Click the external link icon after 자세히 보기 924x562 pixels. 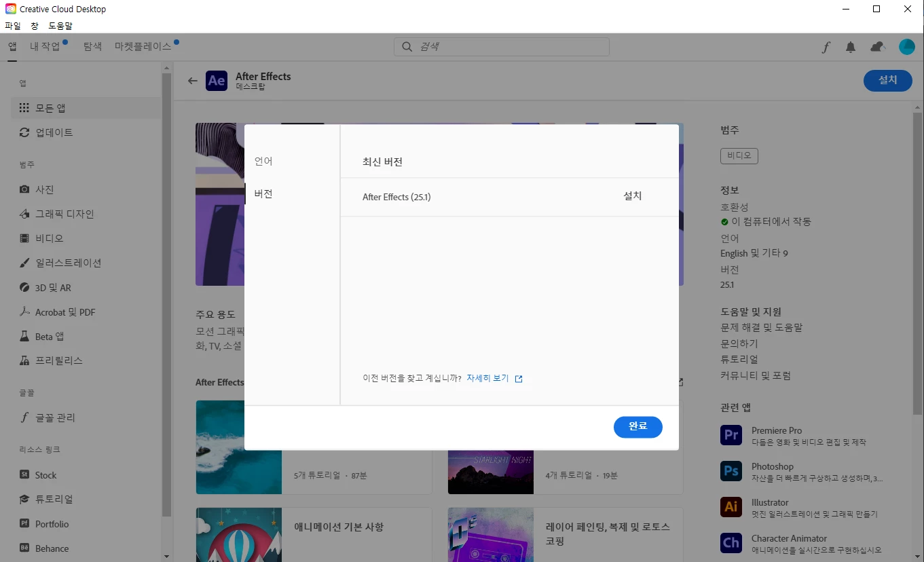click(x=519, y=379)
